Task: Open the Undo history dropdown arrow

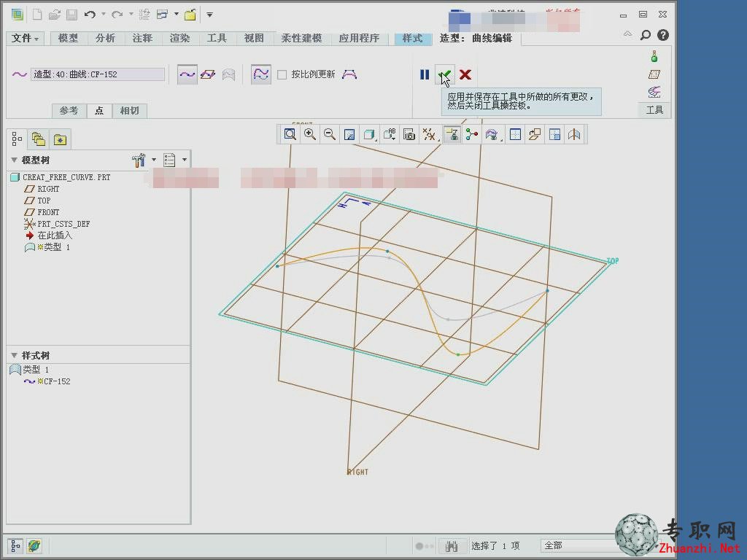Action: 104,15
